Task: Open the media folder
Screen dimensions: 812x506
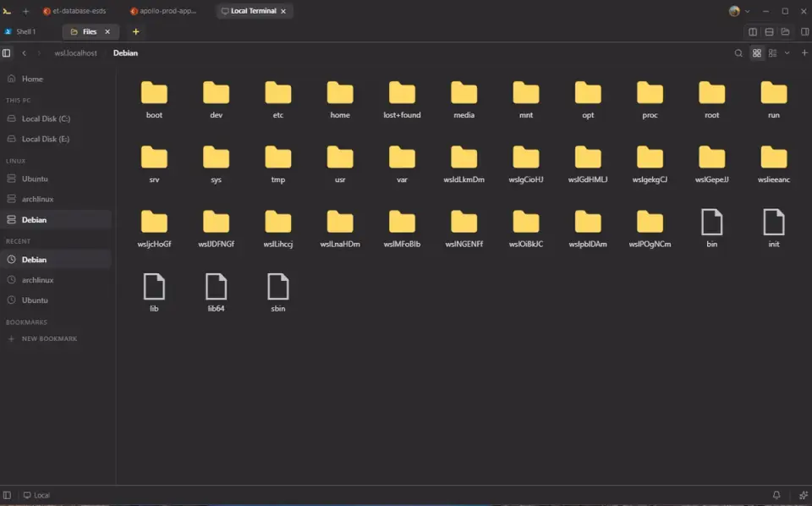Action: tap(464, 100)
